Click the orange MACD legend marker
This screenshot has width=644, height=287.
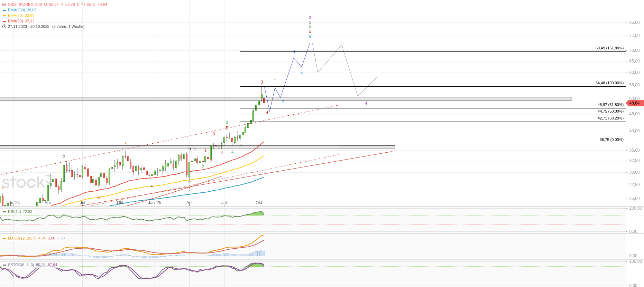(4, 238)
